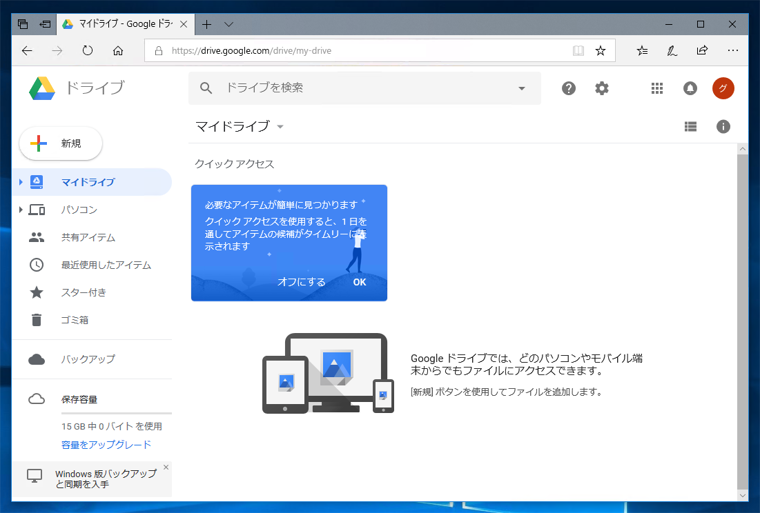This screenshot has width=760, height=513.
Task: Select the マイドライブ - Google ドライブ tab
Action: coord(125,24)
